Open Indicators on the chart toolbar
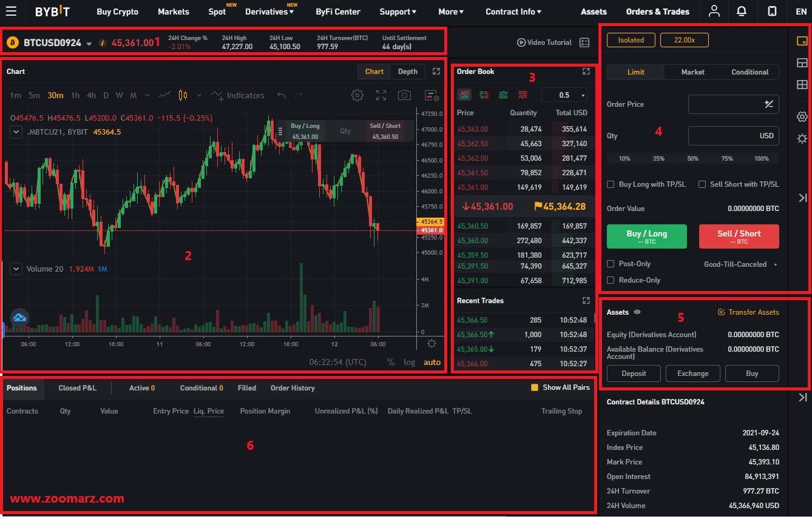The image size is (812, 519). click(x=238, y=95)
